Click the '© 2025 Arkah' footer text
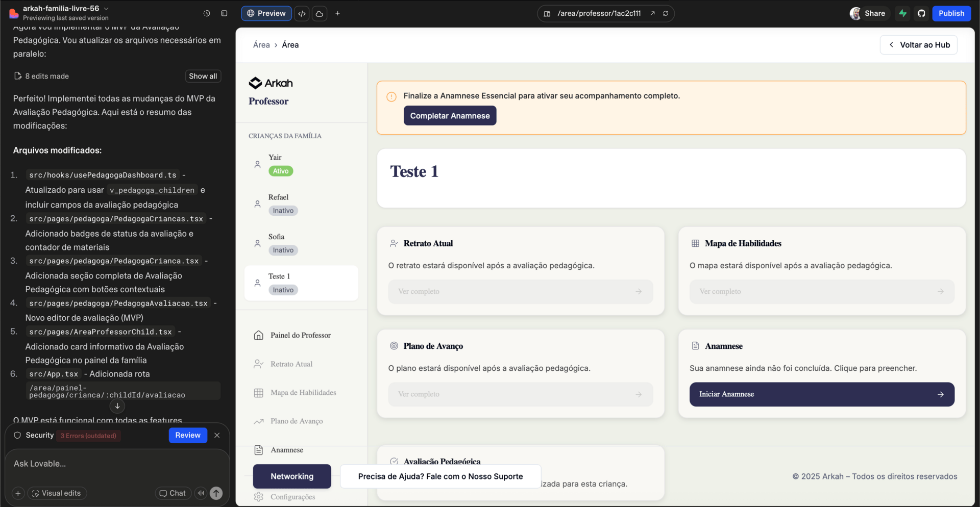 (874, 476)
